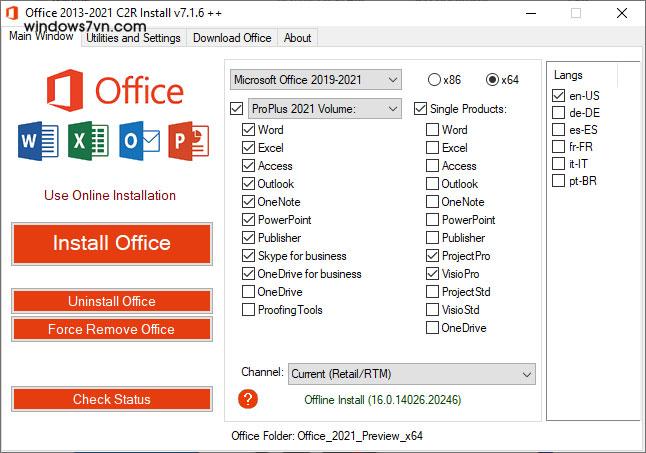The image size is (646, 453).
Task: Click the Word icon in the Office logo
Action: tap(38, 140)
